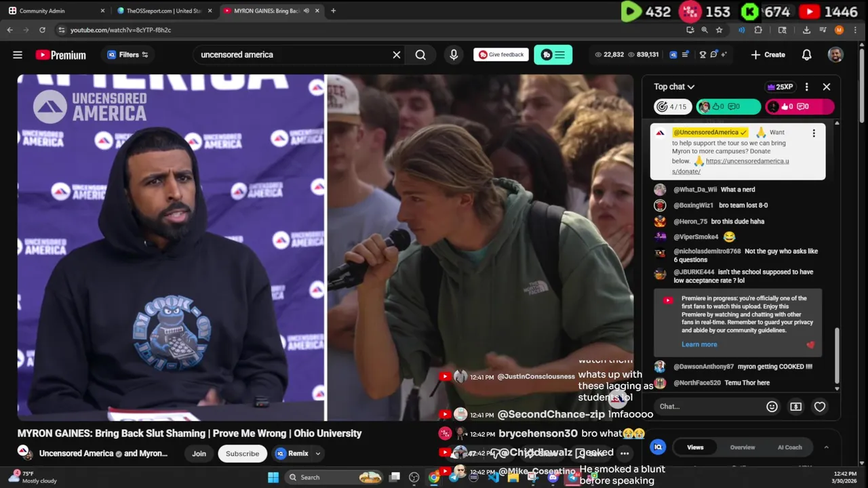
Task: Send a Super Chat dollar icon
Action: click(x=795, y=407)
